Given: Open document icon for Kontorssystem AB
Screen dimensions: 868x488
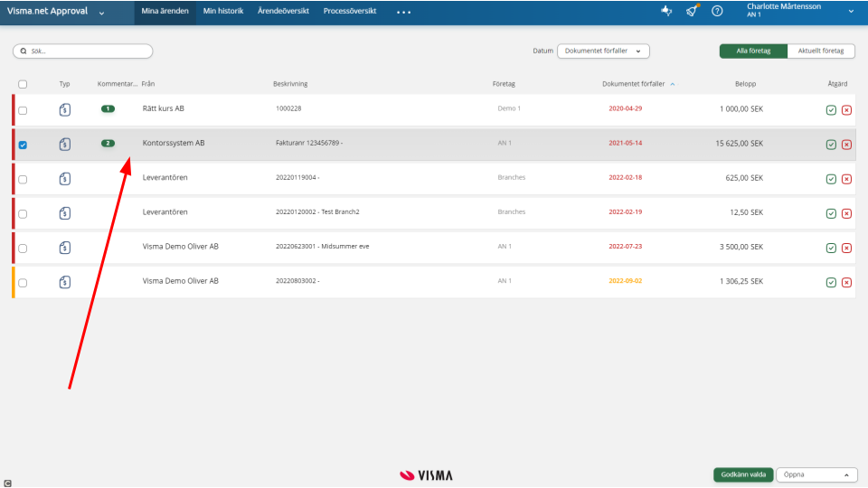Looking at the screenshot, I should coord(65,144).
